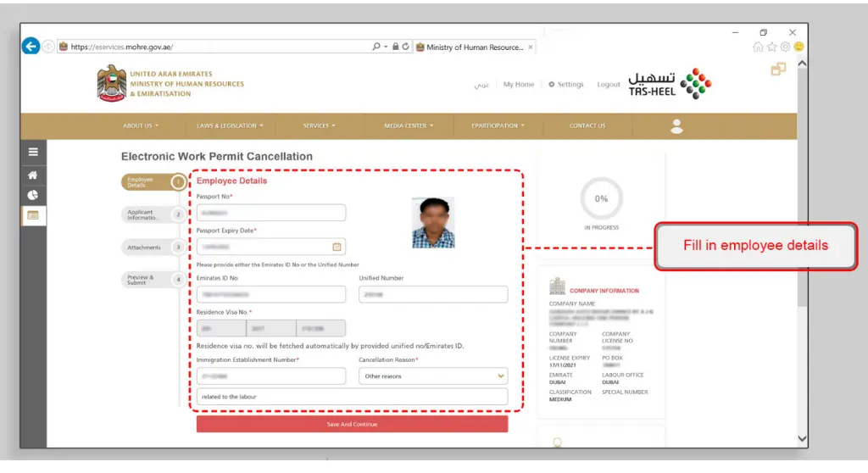Select the Preview & Submit step
868x473 pixels.
[x=153, y=280]
